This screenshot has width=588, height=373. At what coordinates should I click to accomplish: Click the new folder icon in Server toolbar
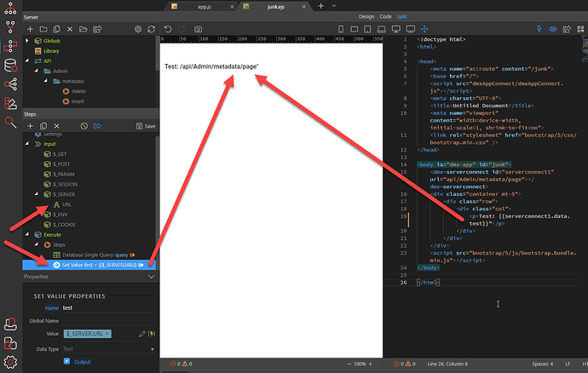43,29
